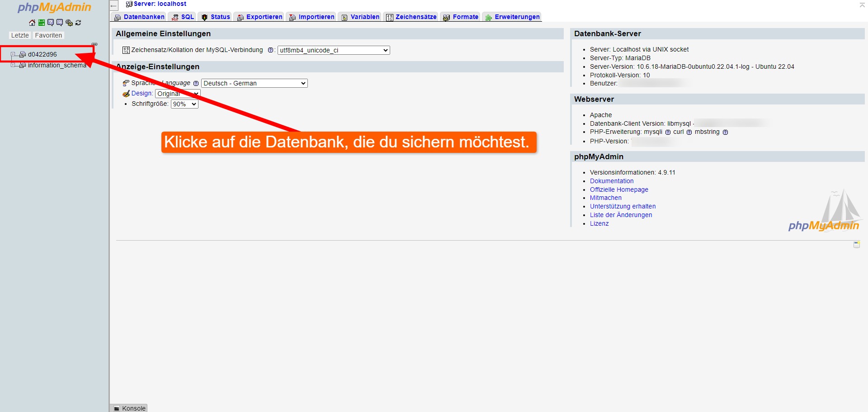The height and width of the screenshot is (412, 868).
Task: Click the help icon after curl
Action: (689, 132)
